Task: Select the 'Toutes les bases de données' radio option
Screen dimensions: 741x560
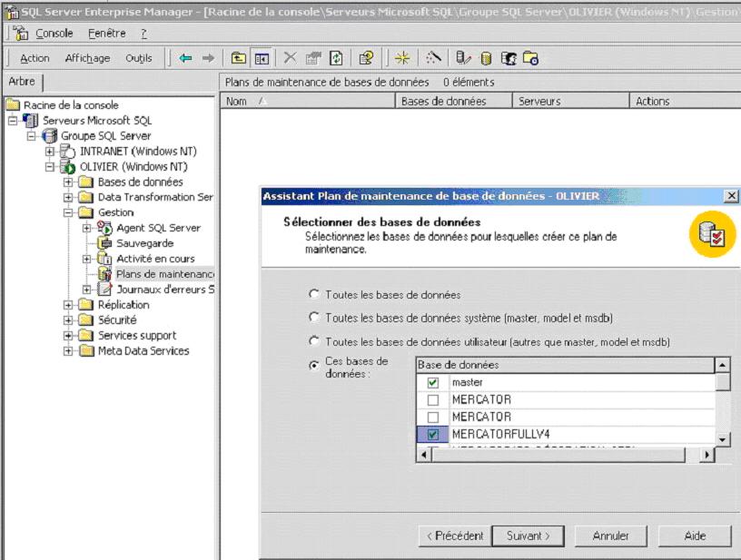Action: pyautogui.click(x=314, y=294)
